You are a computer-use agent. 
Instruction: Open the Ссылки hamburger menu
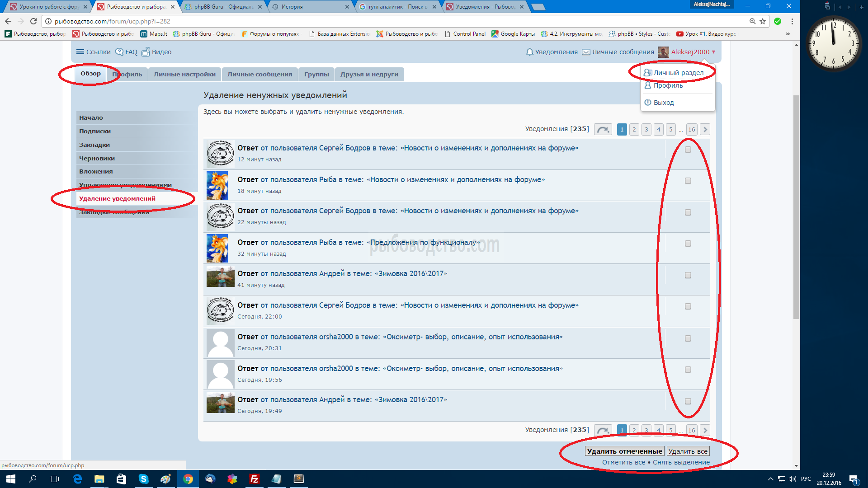80,52
